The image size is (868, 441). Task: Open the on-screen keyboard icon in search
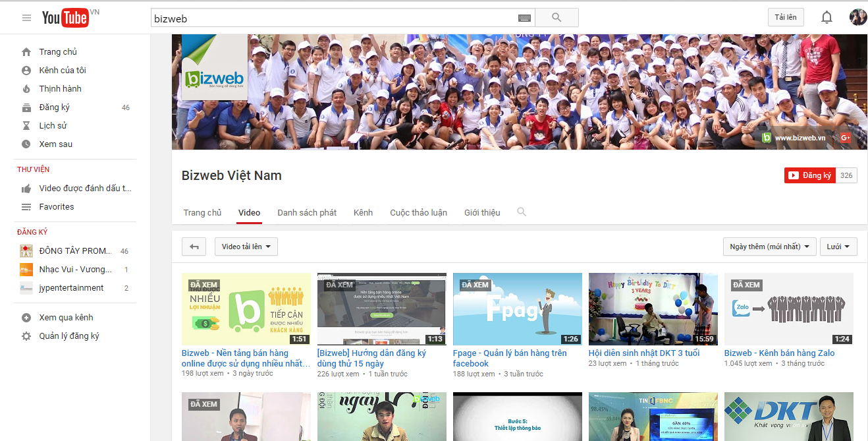tap(524, 18)
